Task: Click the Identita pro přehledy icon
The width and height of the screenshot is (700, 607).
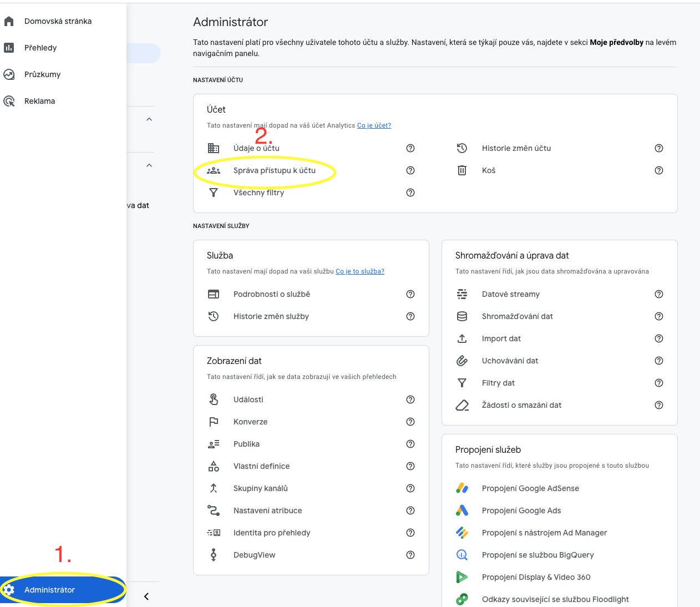Action: (214, 533)
